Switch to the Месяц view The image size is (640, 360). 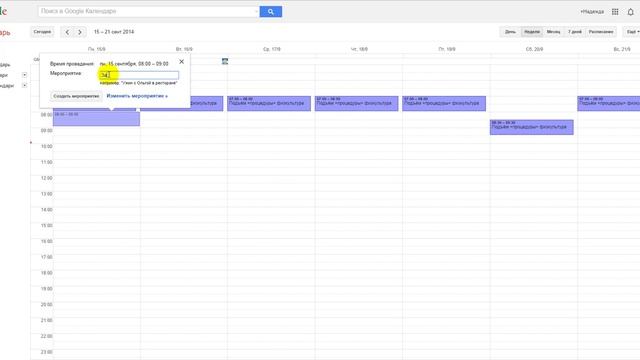(553, 32)
